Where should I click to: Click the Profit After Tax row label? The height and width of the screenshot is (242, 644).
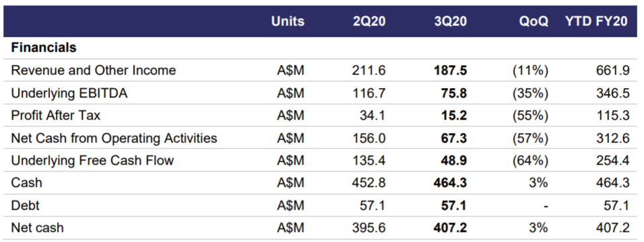pyautogui.click(x=55, y=116)
